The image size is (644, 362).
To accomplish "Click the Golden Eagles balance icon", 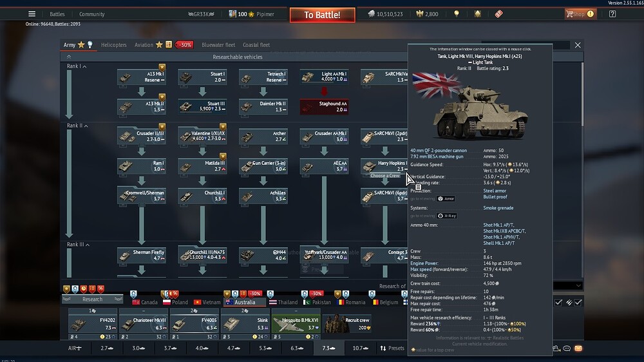I will (419, 14).
